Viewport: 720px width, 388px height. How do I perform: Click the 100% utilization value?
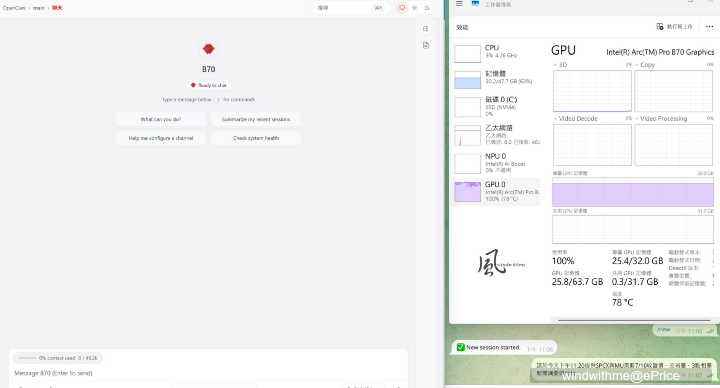(x=563, y=261)
